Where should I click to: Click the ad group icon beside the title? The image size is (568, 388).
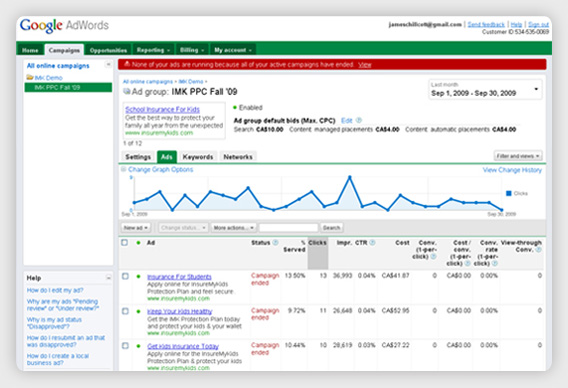pos(127,91)
